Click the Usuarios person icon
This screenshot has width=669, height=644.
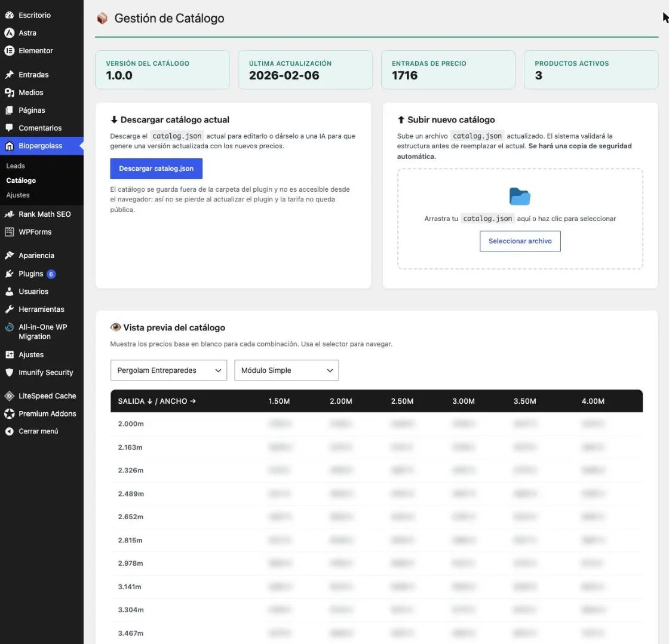click(10, 292)
